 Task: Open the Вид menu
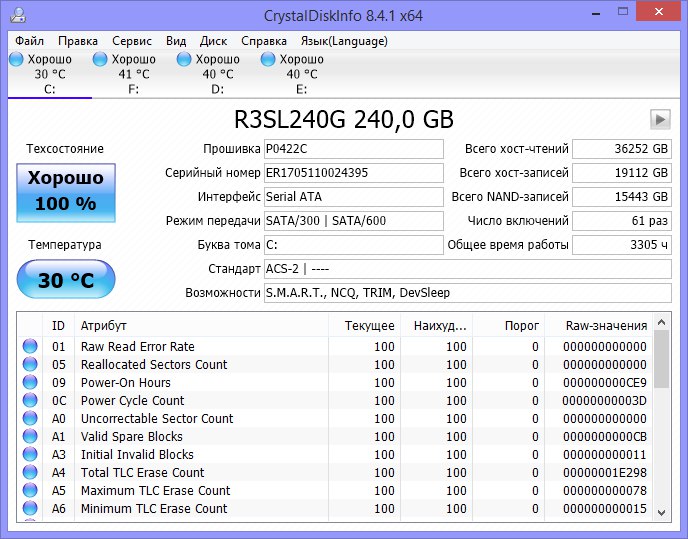176,41
